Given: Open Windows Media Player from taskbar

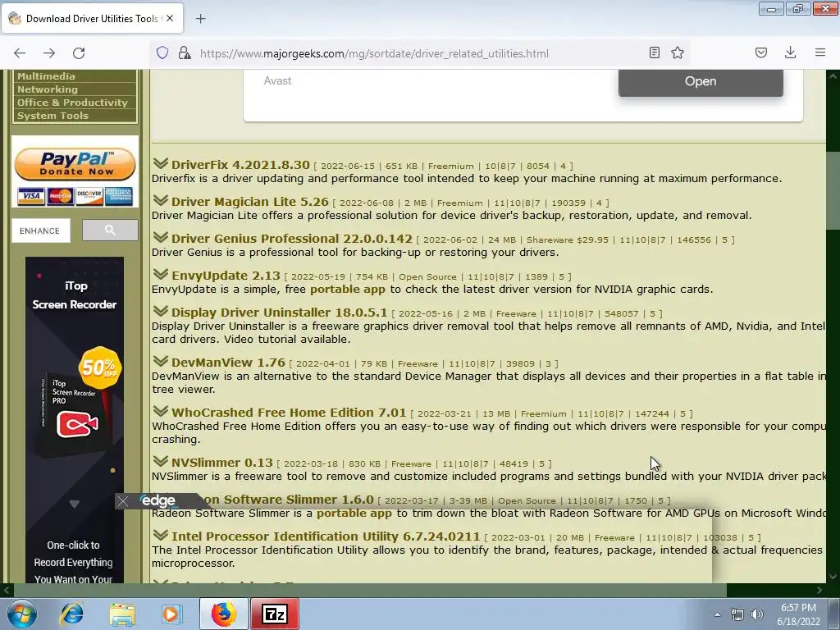Looking at the screenshot, I should click(x=171, y=614).
